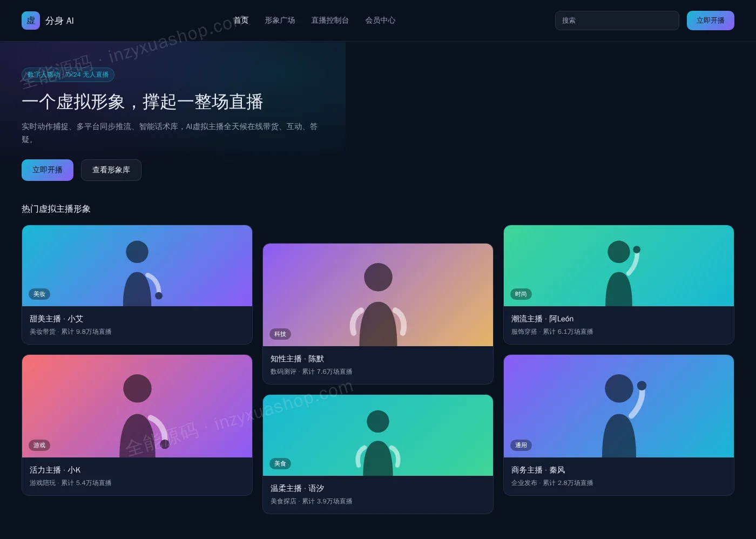The image size is (756, 539).
Task: Click the 科技 tag on 陈默 card
Action: (280, 334)
